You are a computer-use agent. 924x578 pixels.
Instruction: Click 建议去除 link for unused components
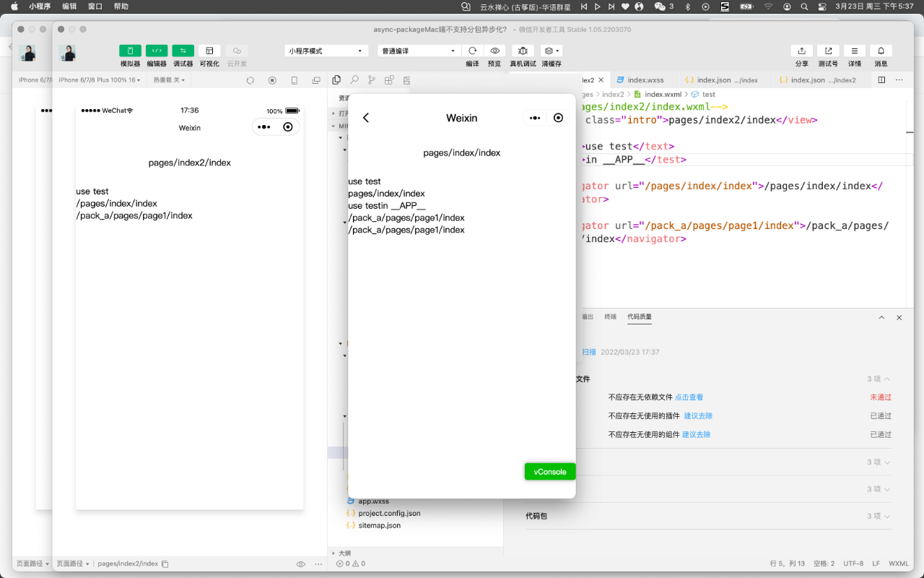[697, 435]
